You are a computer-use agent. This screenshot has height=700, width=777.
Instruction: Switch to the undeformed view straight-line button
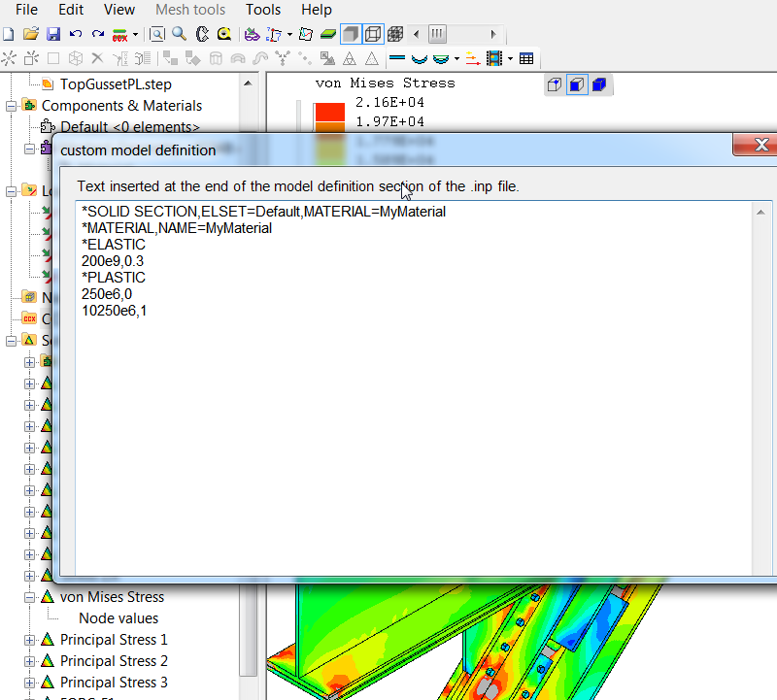point(397,58)
